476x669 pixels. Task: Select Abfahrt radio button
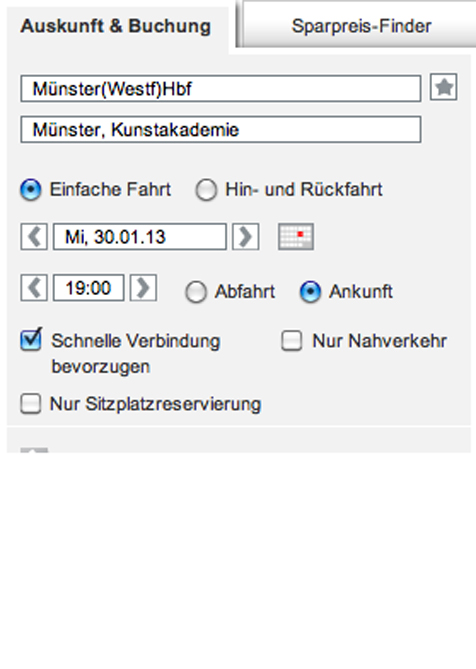pos(196,293)
